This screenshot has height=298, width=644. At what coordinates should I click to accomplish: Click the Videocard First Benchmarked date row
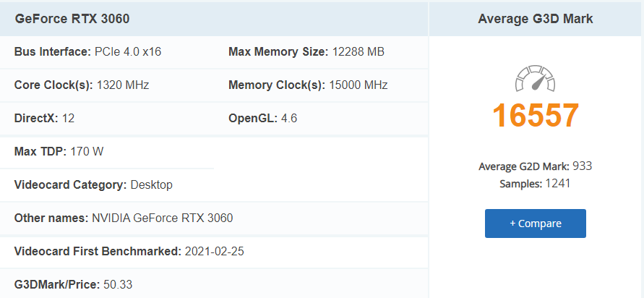[x=214, y=252]
